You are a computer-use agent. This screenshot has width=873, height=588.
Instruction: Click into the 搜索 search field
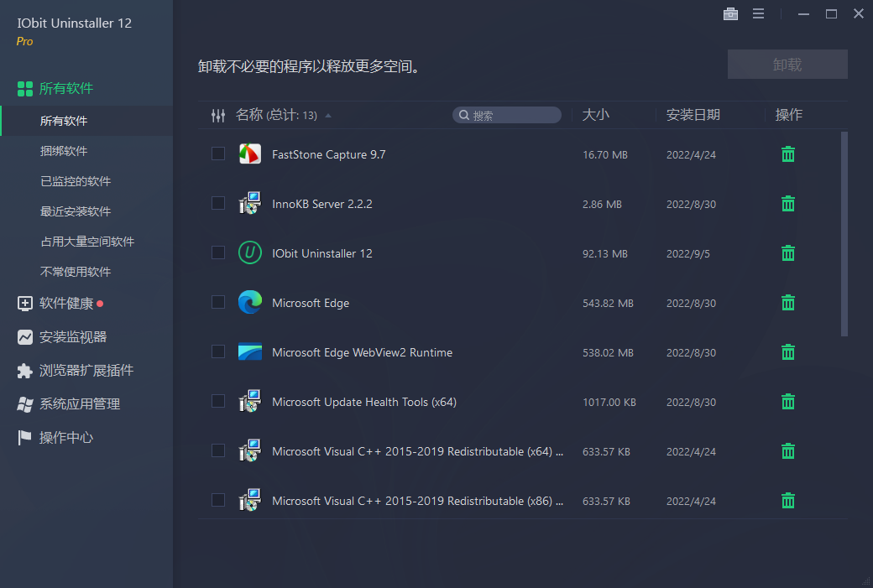pyautogui.click(x=507, y=115)
